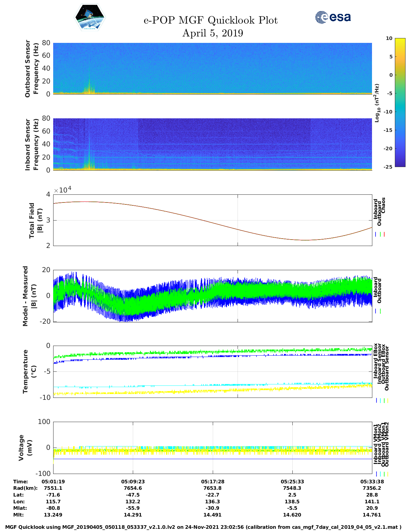The width and height of the screenshot is (411, 532).
Task: Click the date "April 5, 2019"
Action: (x=212, y=33)
